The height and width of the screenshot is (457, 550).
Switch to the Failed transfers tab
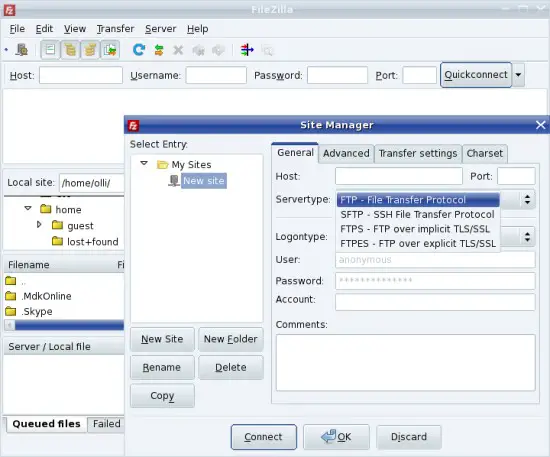click(106, 424)
